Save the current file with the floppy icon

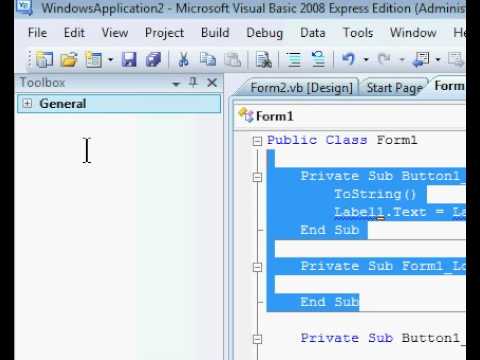coord(129,60)
